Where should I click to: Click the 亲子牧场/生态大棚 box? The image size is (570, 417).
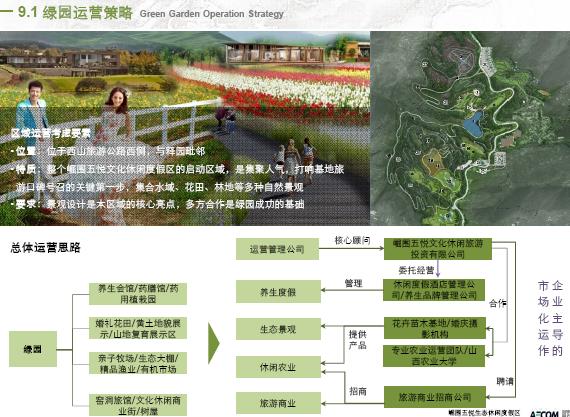click(x=138, y=363)
